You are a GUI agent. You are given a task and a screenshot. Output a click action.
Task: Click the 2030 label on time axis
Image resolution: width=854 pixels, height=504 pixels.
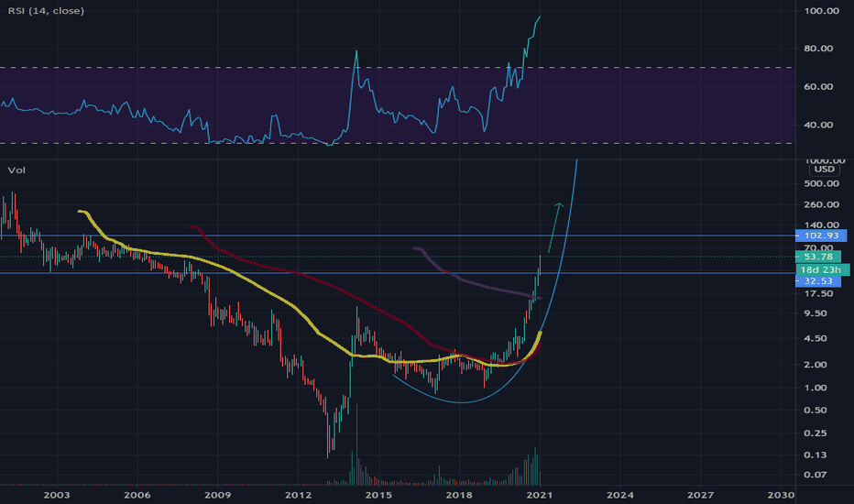point(781,495)
